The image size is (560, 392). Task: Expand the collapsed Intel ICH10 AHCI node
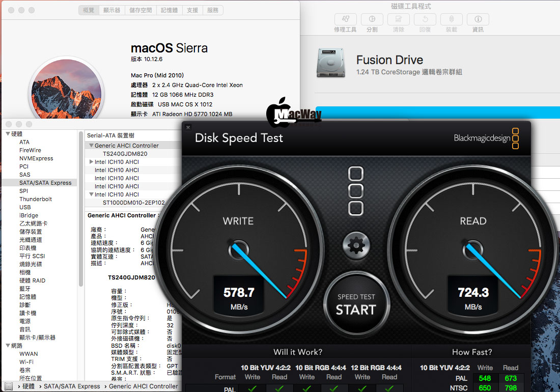(x=92, y=162)
